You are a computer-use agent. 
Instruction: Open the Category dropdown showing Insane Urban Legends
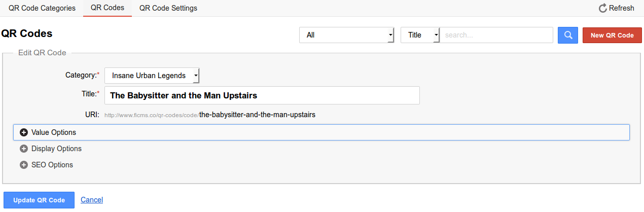[152, 76]
